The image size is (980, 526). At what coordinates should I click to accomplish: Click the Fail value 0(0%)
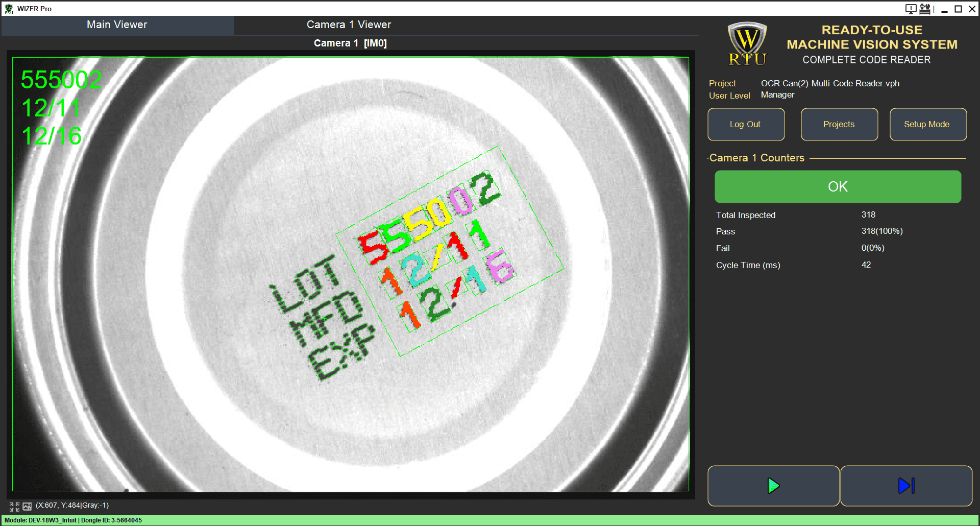[873, 248]
